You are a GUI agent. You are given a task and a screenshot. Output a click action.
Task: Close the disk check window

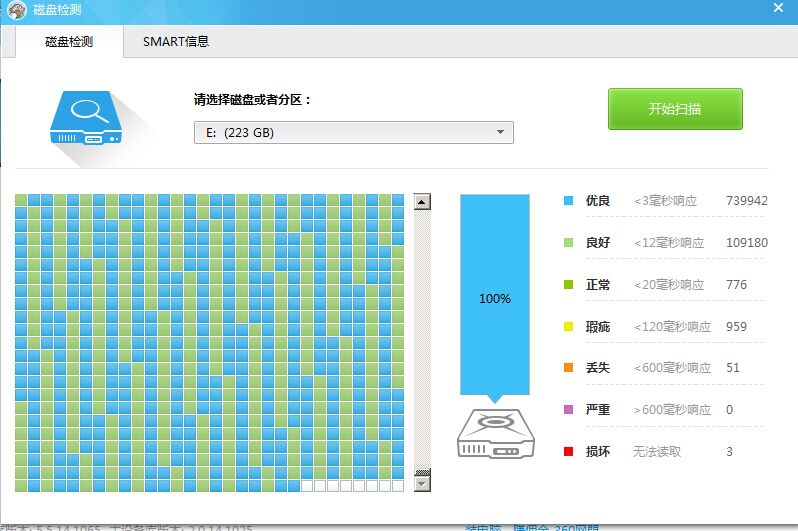778,8
